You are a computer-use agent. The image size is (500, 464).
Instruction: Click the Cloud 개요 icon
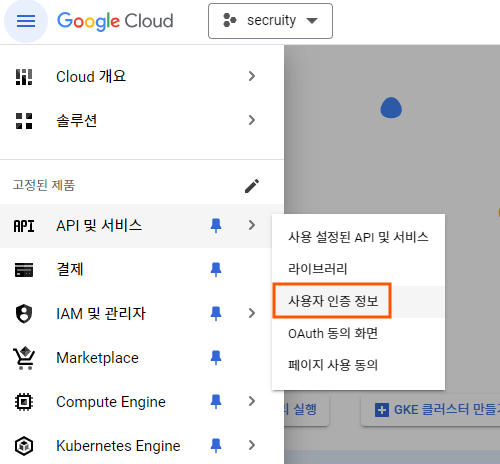(x=24, y=77)
